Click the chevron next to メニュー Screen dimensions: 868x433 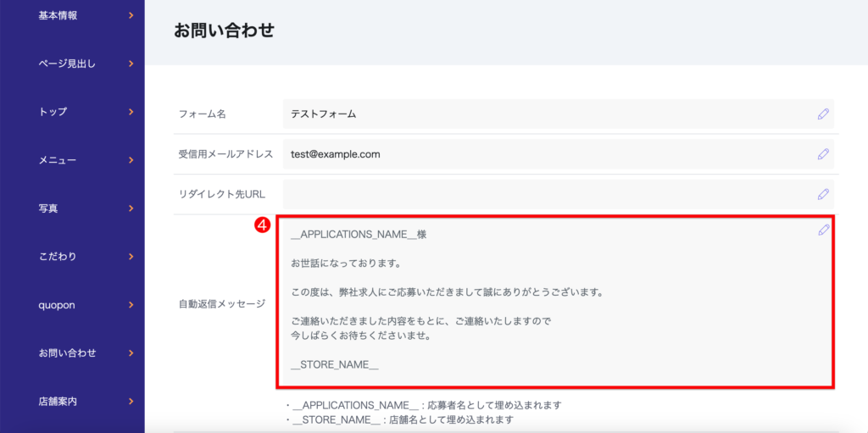[x=131, y=160]
